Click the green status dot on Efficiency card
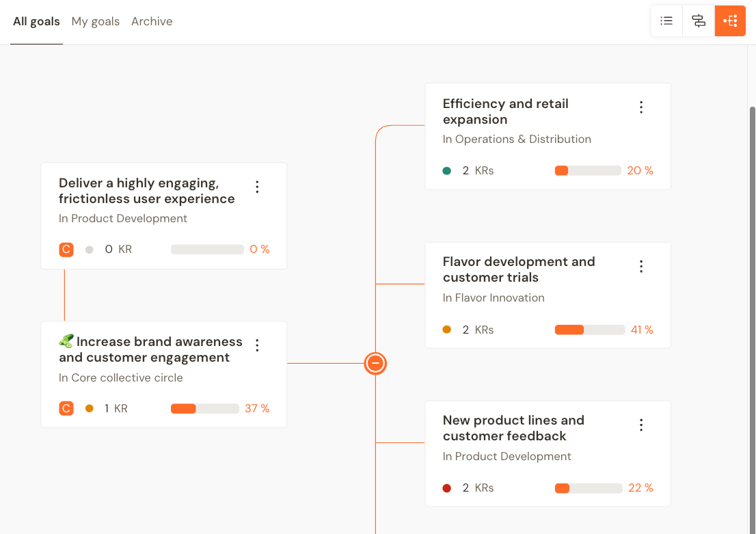 point(446,170)
